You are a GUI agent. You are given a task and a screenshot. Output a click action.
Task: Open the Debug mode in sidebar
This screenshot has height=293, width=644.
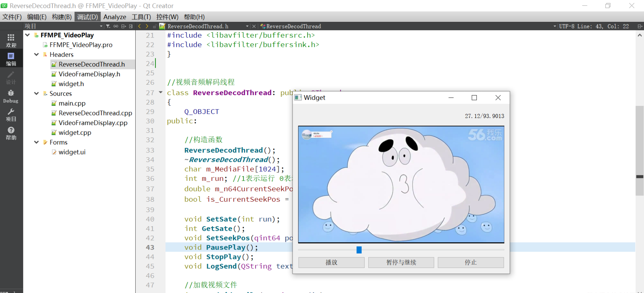coord(11,96)
